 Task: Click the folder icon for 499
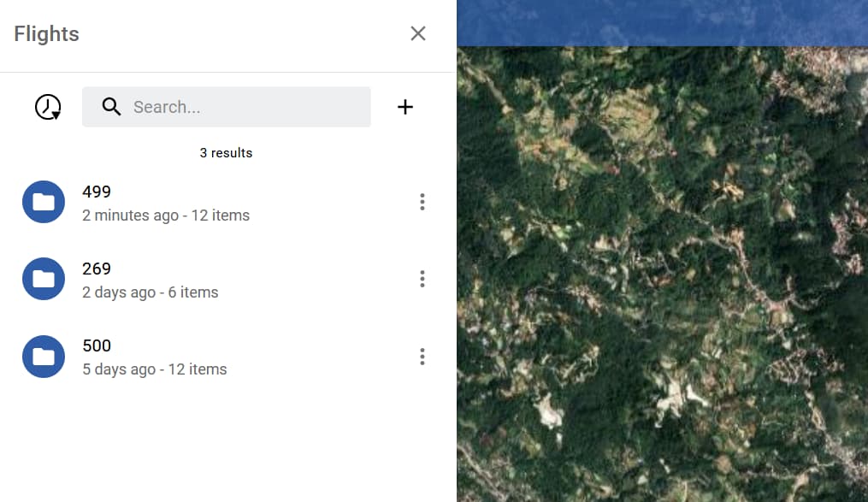44,202
